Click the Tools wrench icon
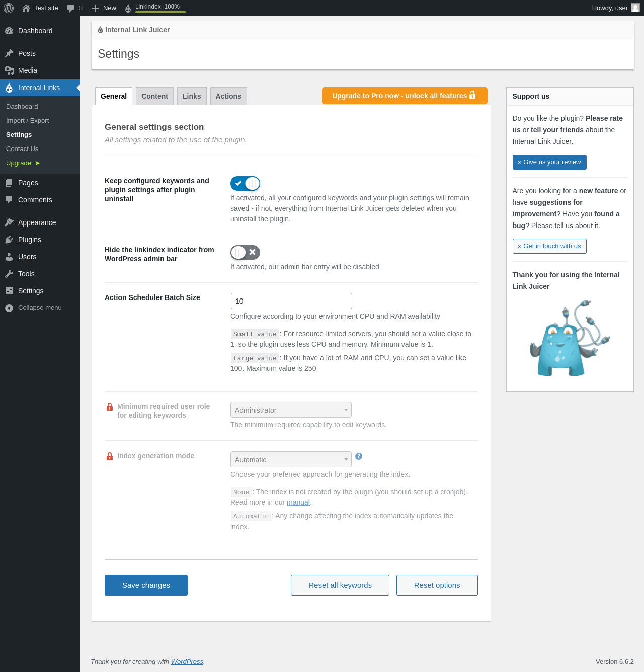The width and height of the screenshot is (644, 672). pos(9,274)
